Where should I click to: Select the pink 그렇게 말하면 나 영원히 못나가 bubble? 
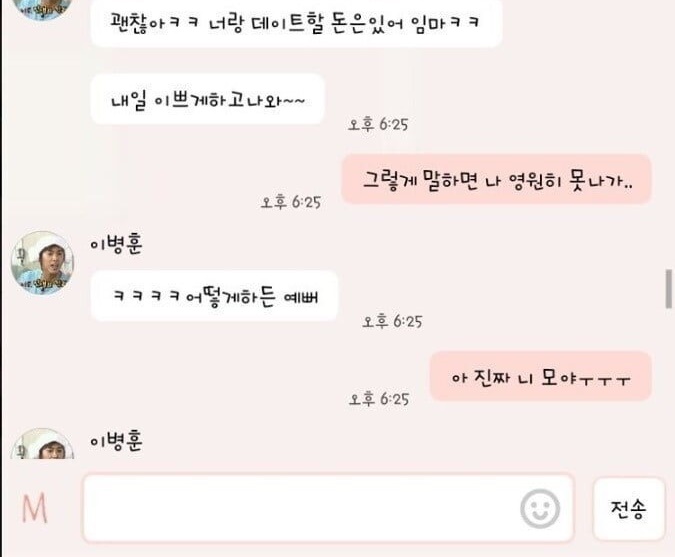[x=496, y=179]
